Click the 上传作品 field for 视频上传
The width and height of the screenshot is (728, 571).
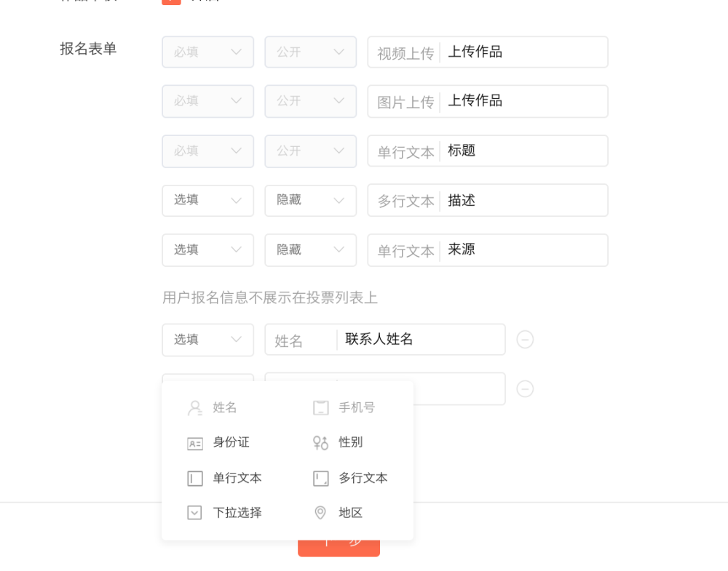(x=524, y=52)
